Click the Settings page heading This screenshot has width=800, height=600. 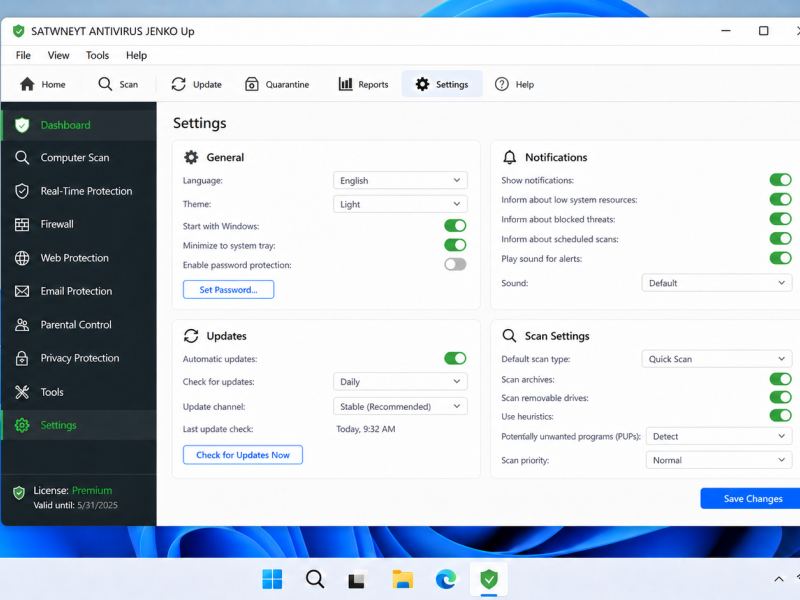[199, 123]
